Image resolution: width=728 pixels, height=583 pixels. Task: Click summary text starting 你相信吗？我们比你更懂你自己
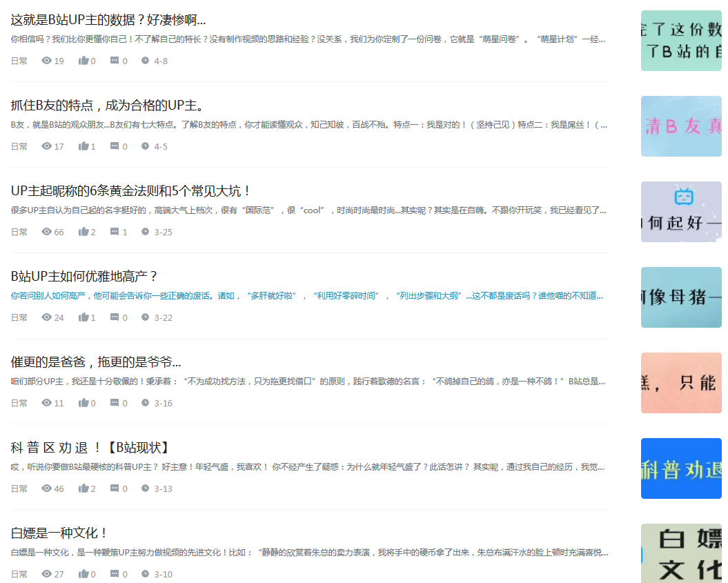click(x=308, y=39)
